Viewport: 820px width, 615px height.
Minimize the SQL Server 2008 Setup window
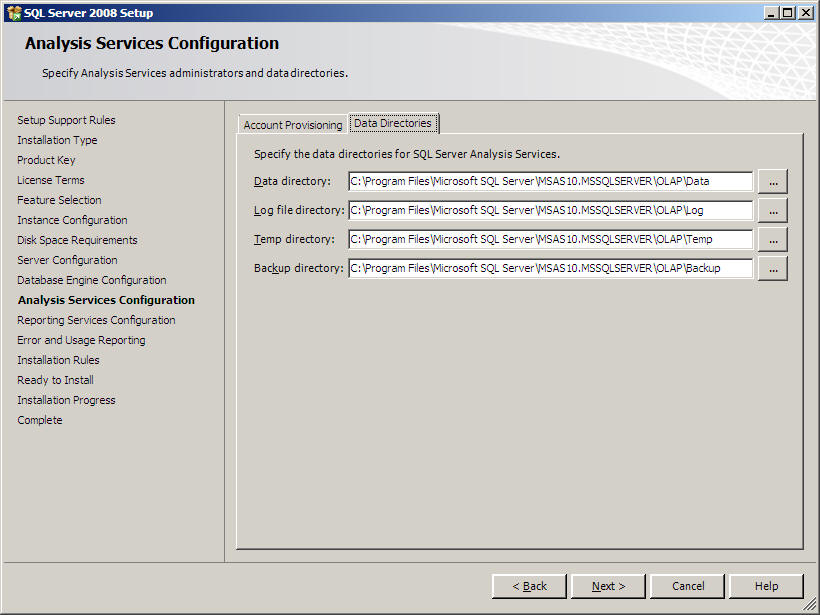(x=771, y=13)
